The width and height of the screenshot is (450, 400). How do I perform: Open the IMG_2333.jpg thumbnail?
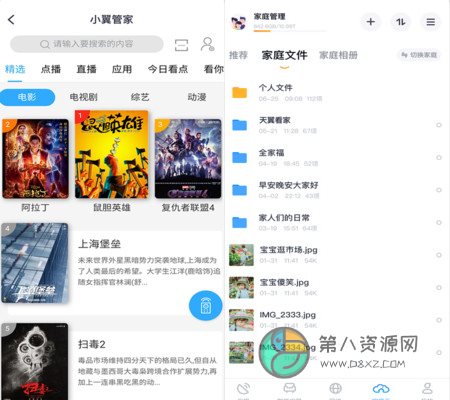tap(241, 320)
